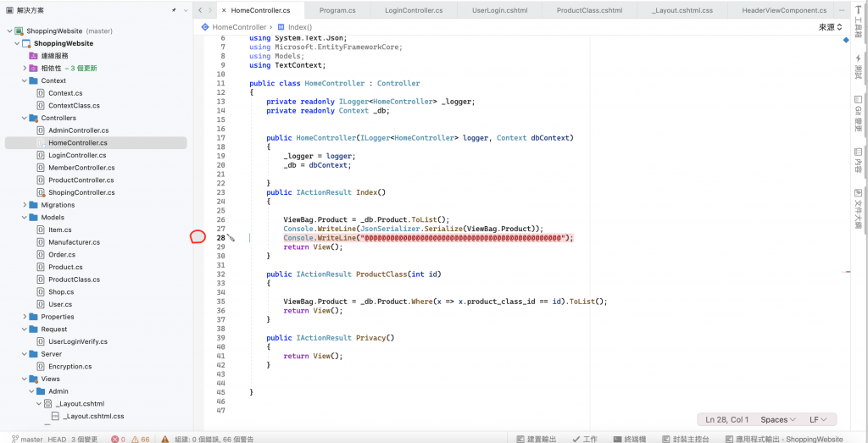Open the 內容 properties side panel

coord(859,161)
